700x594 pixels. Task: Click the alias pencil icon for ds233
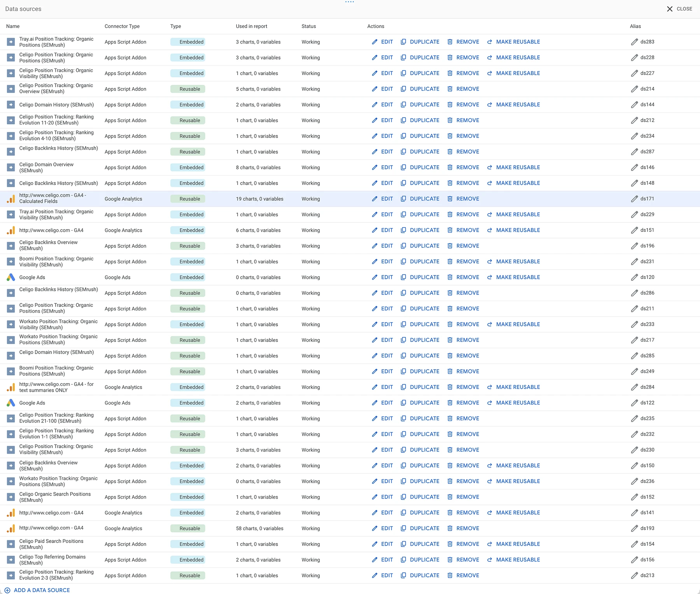pyautogui.click(x=634, y=324)
